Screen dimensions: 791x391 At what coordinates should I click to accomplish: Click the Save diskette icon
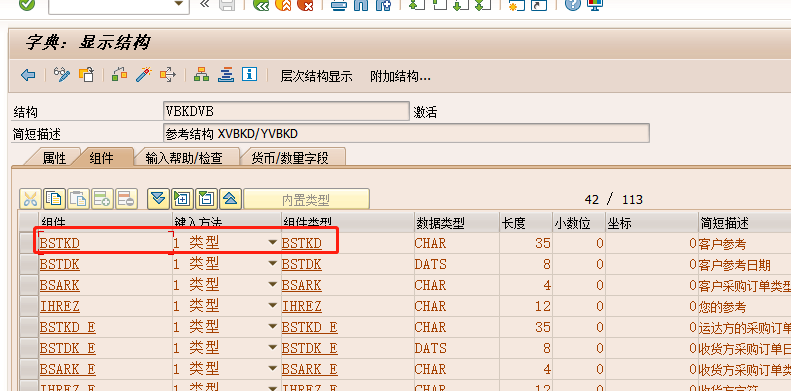click(x=228, y=5)
